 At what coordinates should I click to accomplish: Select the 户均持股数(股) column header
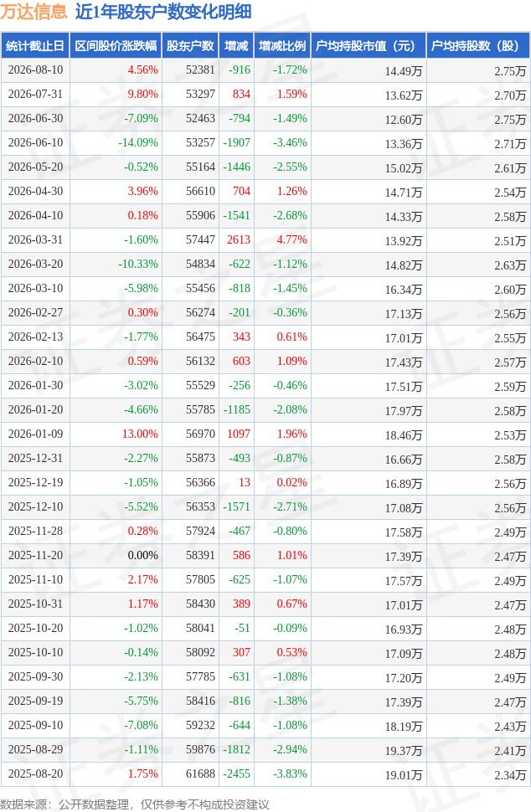coord(477,45)
